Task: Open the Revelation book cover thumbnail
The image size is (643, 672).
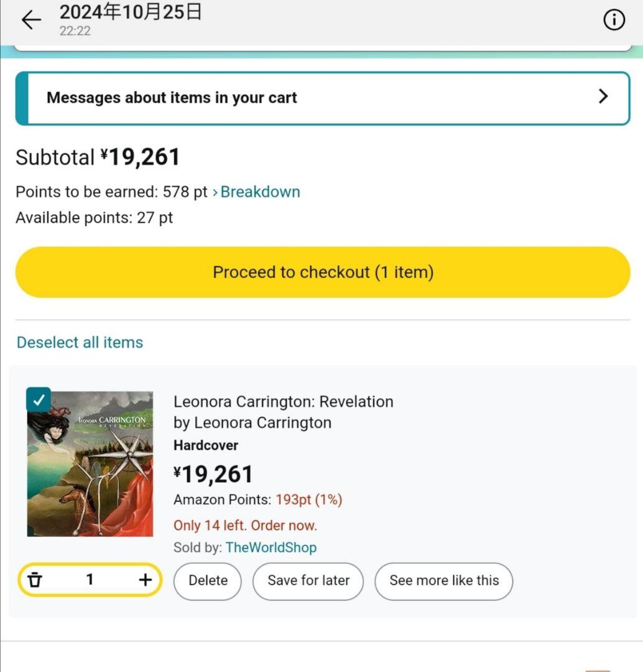Action: click(90, 464)
